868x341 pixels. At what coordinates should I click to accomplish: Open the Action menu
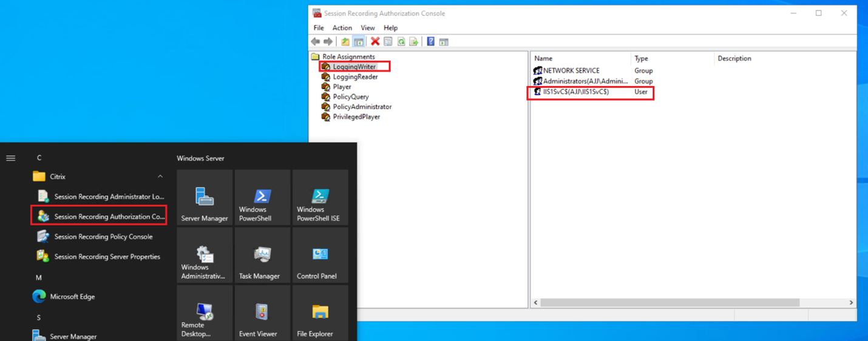342,28
